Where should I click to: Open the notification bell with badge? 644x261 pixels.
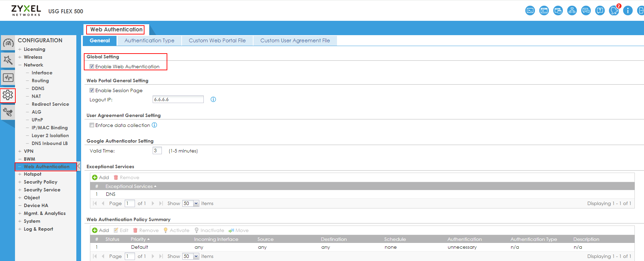[614, 11]
